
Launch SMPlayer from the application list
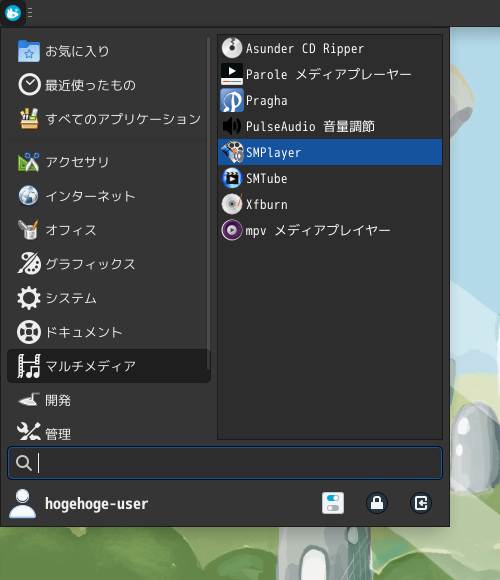(330, 152)
